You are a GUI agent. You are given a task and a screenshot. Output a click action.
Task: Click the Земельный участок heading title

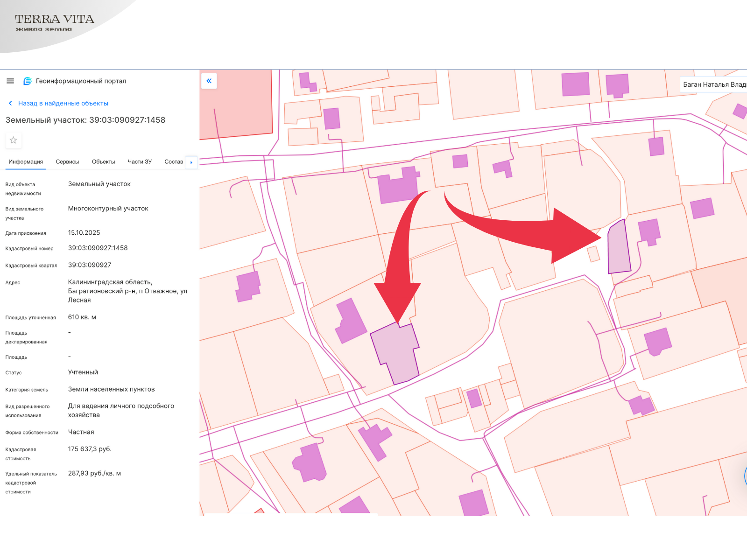pyautogui.click(x=85, y=120)
